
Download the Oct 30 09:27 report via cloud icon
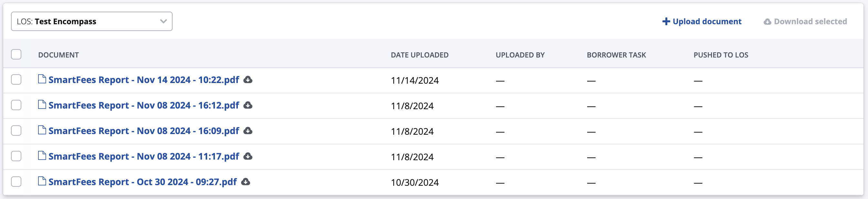(246, 182)
